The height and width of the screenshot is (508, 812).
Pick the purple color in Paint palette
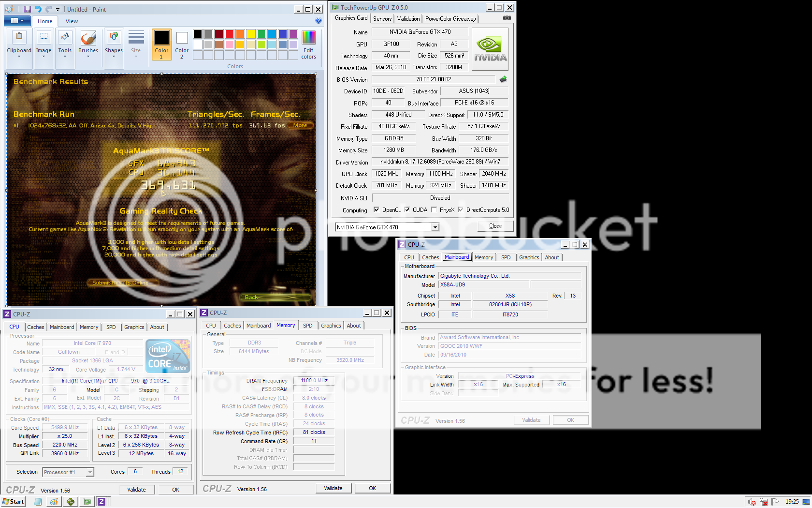pyautogui.click(x=293, y=34)
